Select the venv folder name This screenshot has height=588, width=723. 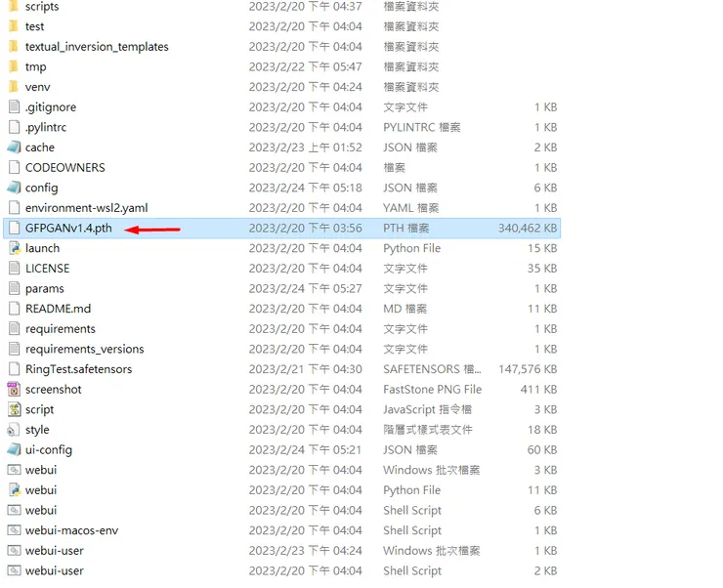click(x=37, y=87)
